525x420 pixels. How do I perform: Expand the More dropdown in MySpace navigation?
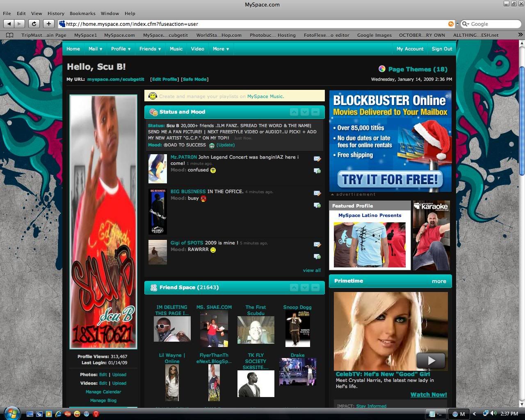point(221,49)
